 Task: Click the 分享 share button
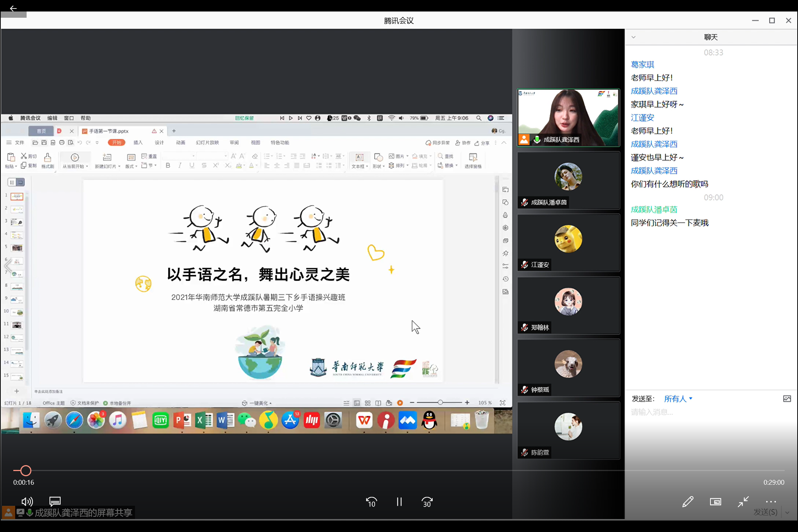[482, 143]
